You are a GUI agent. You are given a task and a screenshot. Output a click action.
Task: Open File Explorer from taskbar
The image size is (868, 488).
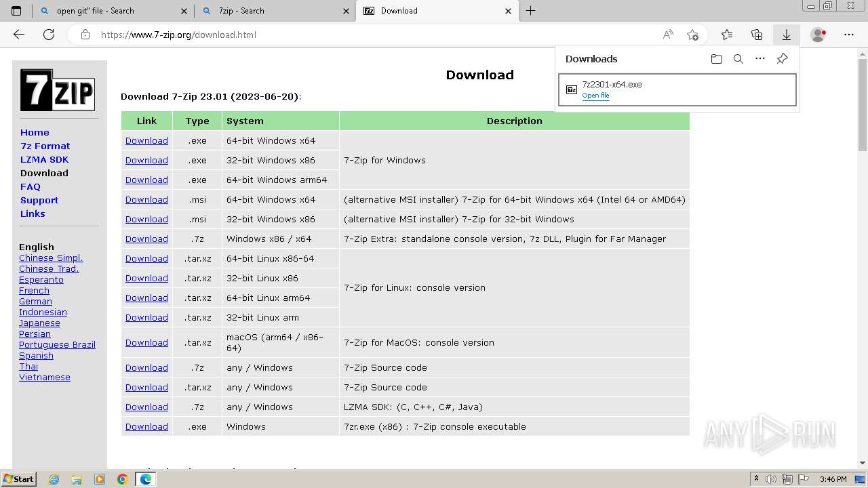tap(77, 479)
